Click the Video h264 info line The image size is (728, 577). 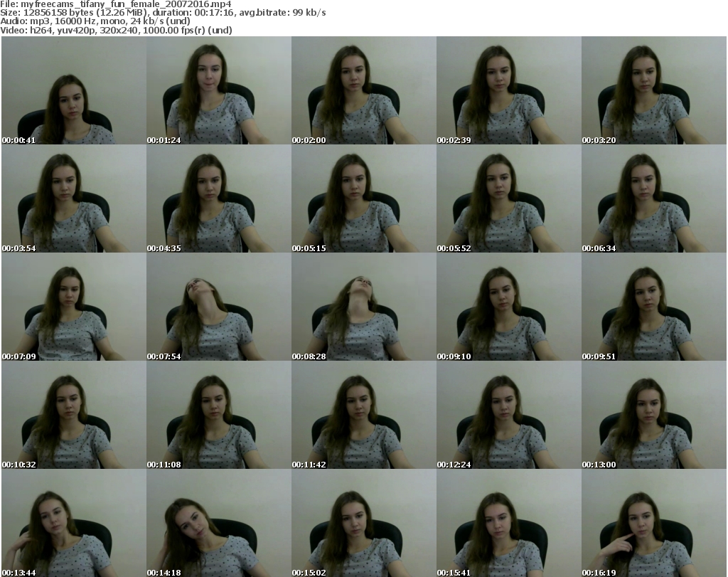[116, 30]
